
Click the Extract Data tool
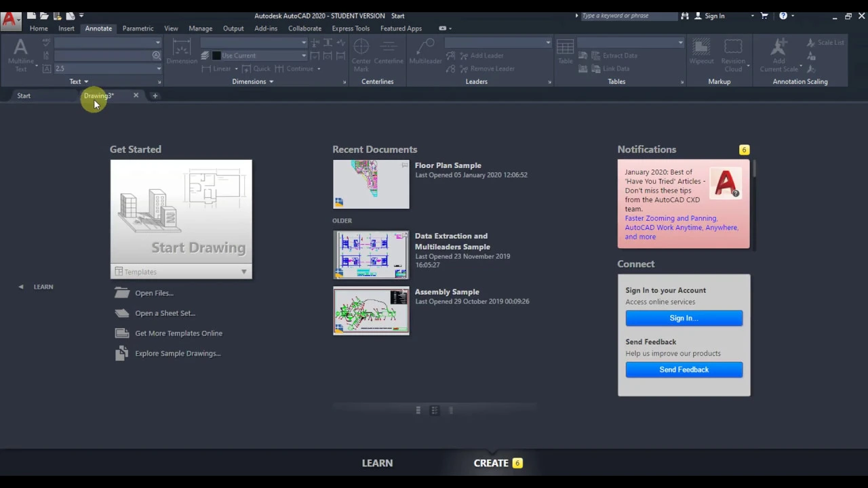coord(614,56)
